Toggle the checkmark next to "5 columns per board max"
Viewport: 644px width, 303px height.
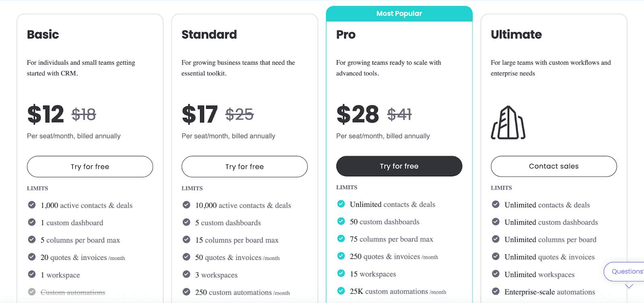click(x=32, y=240)
